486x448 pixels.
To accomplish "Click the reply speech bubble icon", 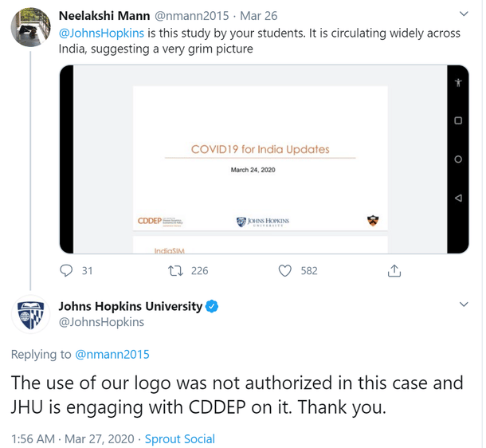I will (x=67, y=271).
